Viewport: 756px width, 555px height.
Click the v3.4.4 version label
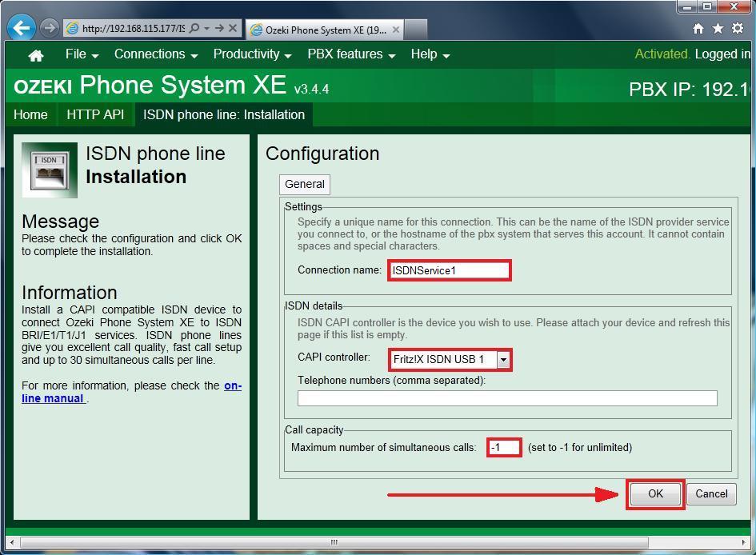[x=311, y=89]
